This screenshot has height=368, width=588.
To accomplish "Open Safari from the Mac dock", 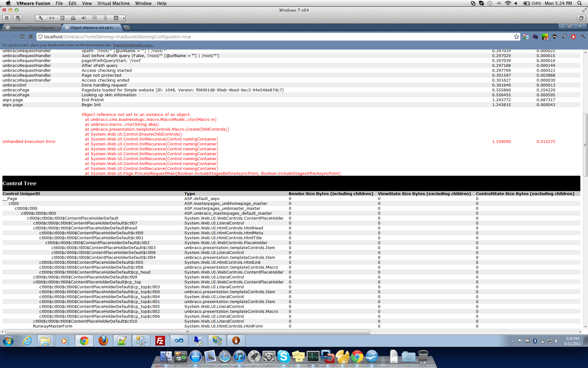I will pos(224,357).
